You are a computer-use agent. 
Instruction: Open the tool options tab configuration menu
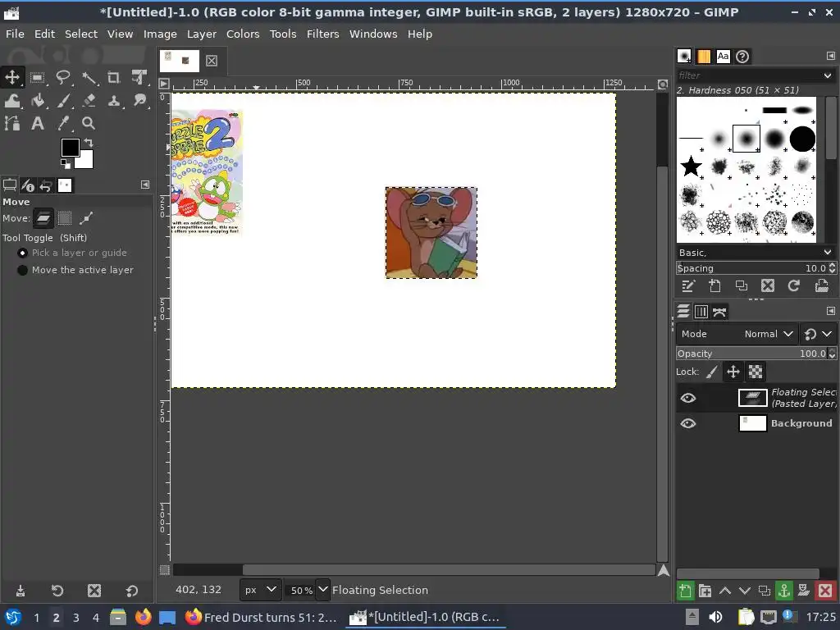pos(145,185)
